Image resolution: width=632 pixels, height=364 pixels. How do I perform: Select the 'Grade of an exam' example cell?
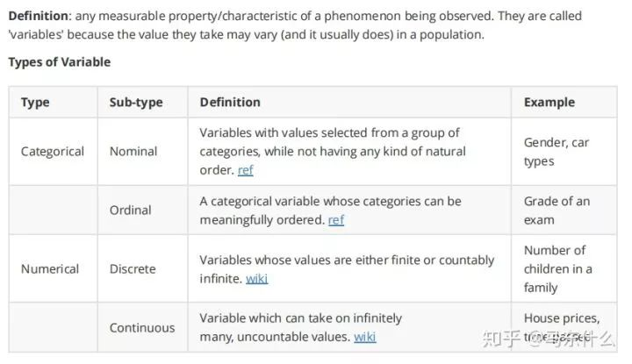[x=557, y=210]
